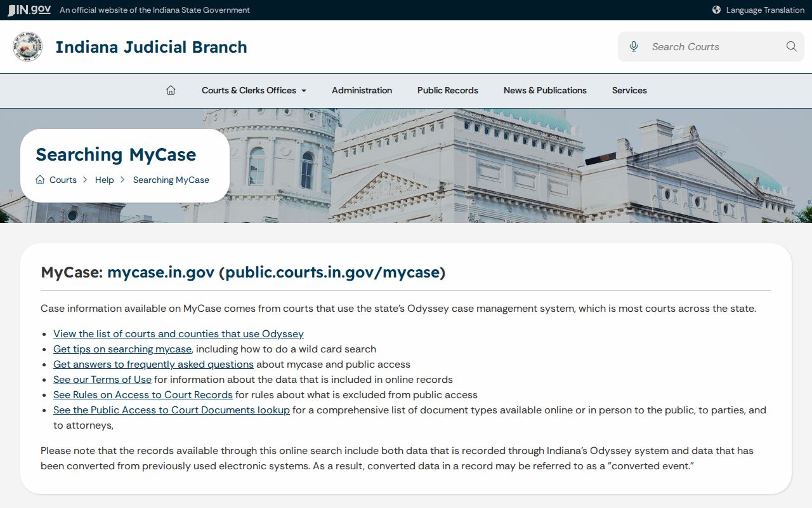The width and height of the screenshot is (812, 508).
Task: Click the Indiana state seal logo
Action: [28, 47]
